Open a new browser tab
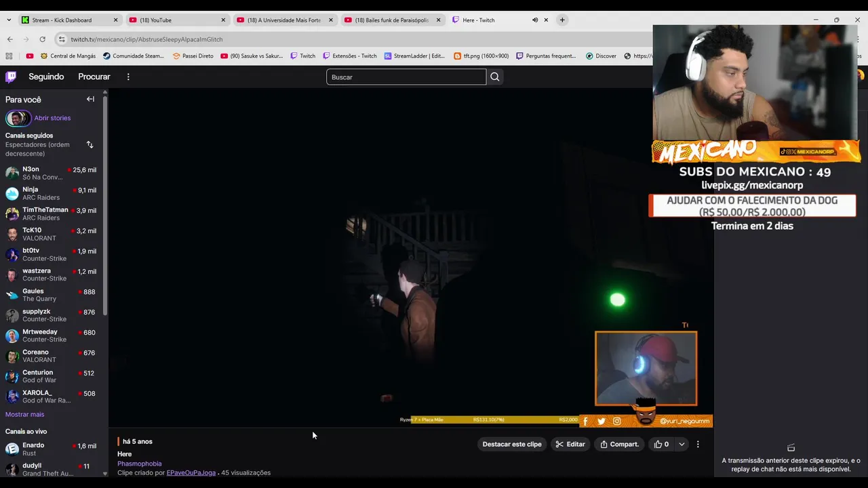Viewport: 868px width, 488px height. click(562, 20)
